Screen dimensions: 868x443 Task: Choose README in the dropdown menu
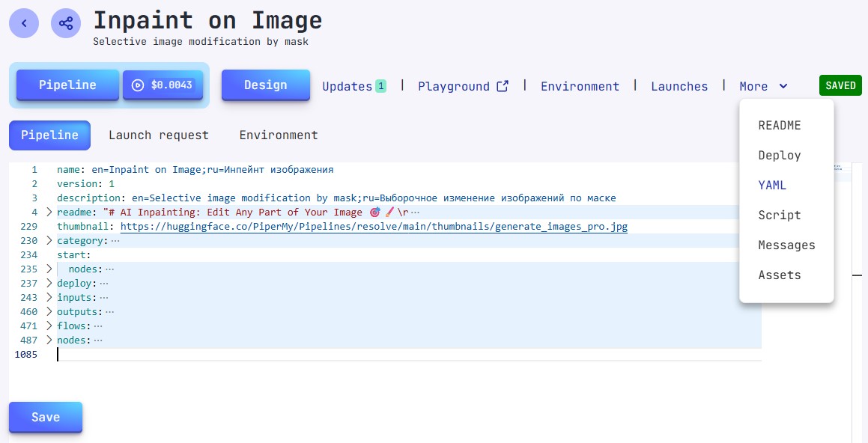(x=779, y=126)
